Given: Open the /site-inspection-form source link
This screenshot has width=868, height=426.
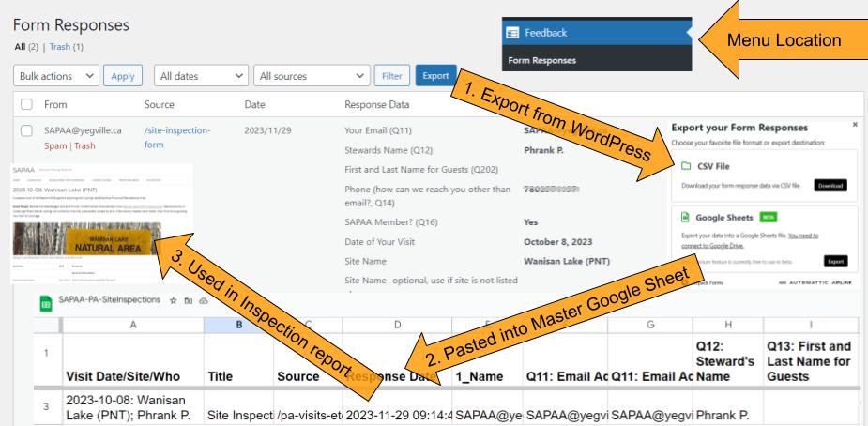Looking at the screenshot, I should click(x=177, y=138).
